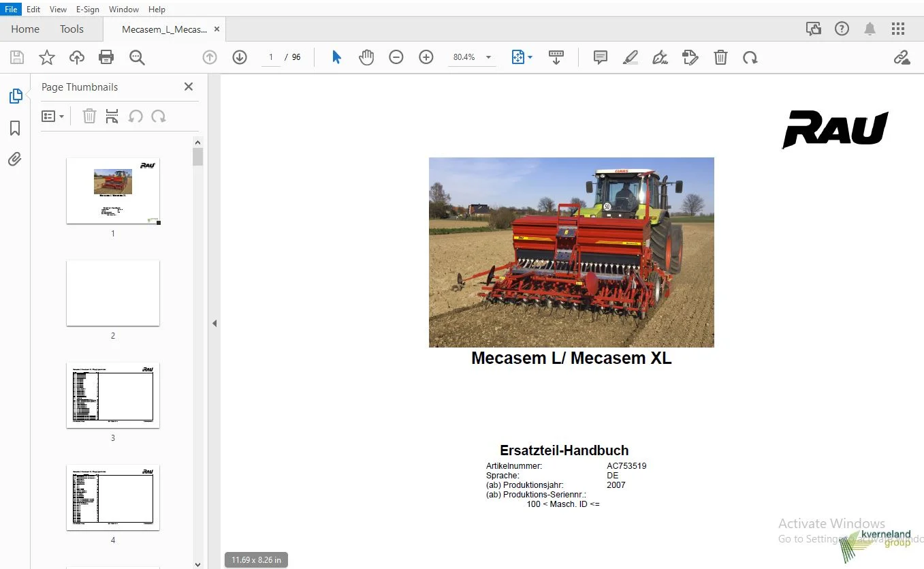
Task: View notifications with the bell icon
Action: 870,29
